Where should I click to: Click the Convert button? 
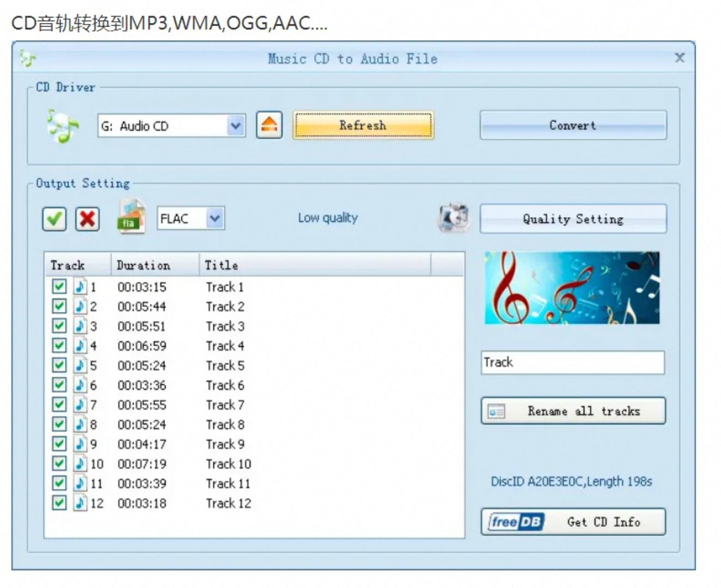573,125
